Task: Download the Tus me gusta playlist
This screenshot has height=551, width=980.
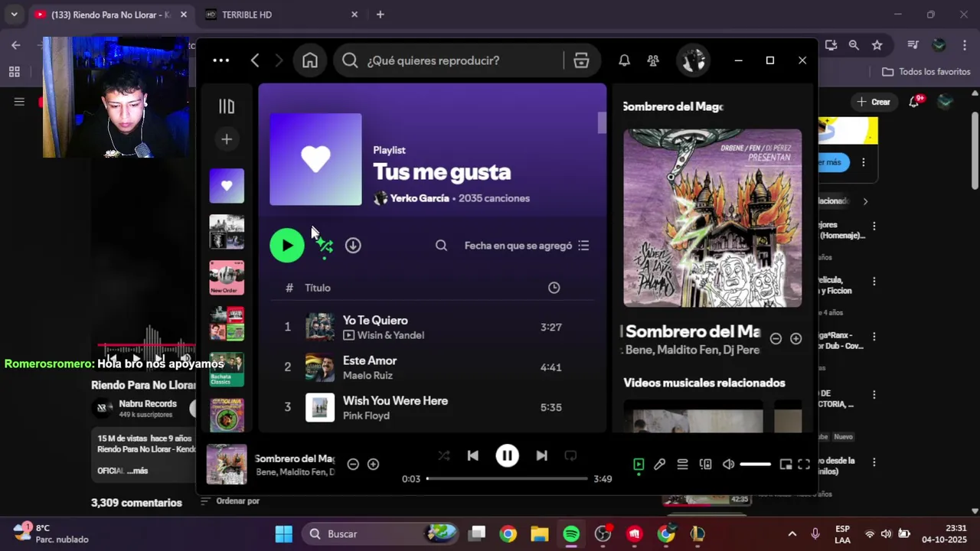Action: pos(353,245)
